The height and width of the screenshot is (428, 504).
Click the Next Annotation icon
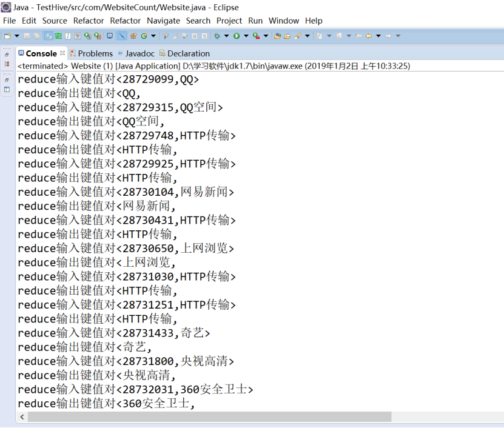pyautogui.click(x=320, y=36)
